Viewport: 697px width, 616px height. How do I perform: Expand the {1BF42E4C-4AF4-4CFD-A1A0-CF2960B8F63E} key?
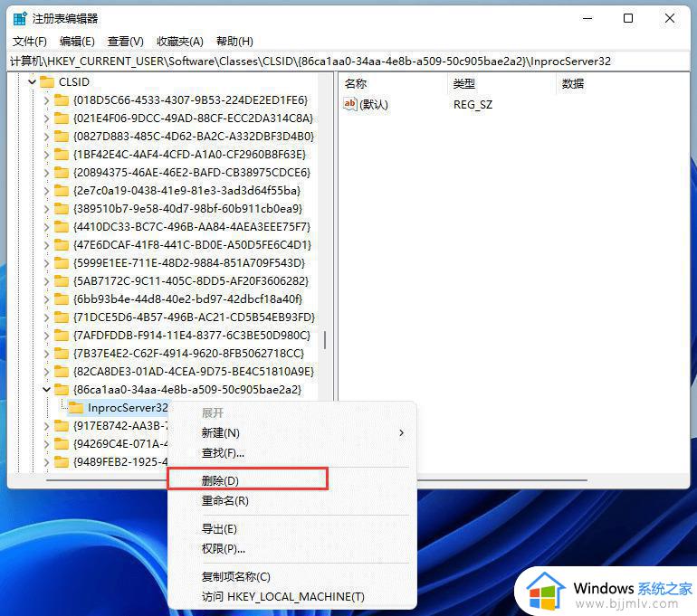(x=46, y=155)
